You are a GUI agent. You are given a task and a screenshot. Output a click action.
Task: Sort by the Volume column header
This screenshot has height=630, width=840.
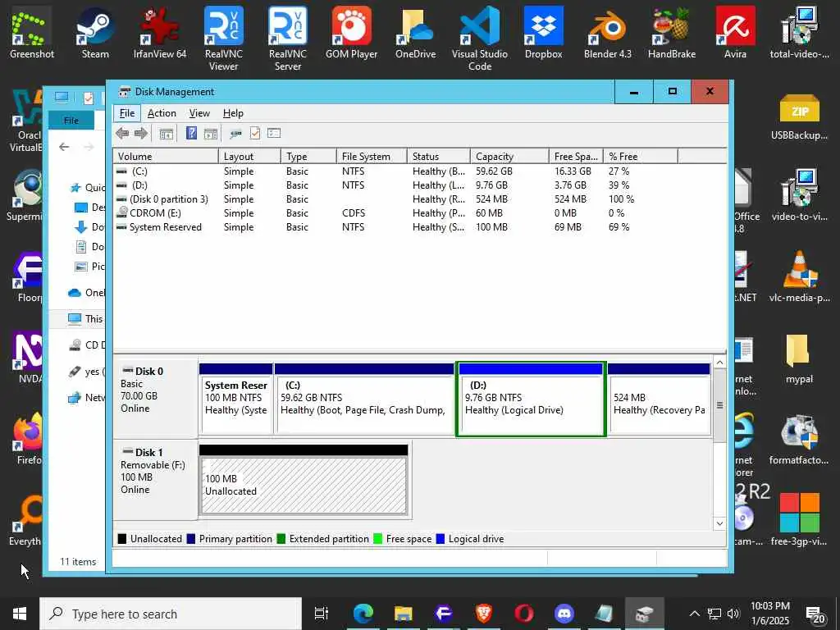[x=166, y=157]
